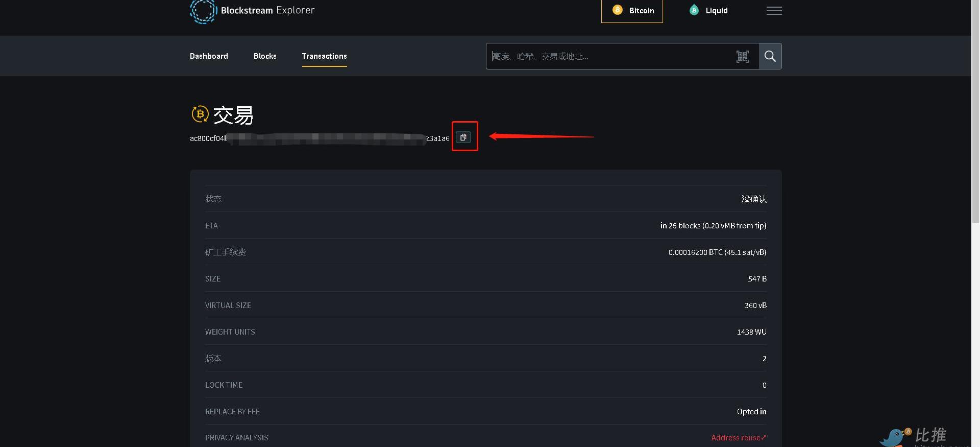Click the Opted in replace-by-fee value
This screenshot has width=980, height=447.
point(751,412)
